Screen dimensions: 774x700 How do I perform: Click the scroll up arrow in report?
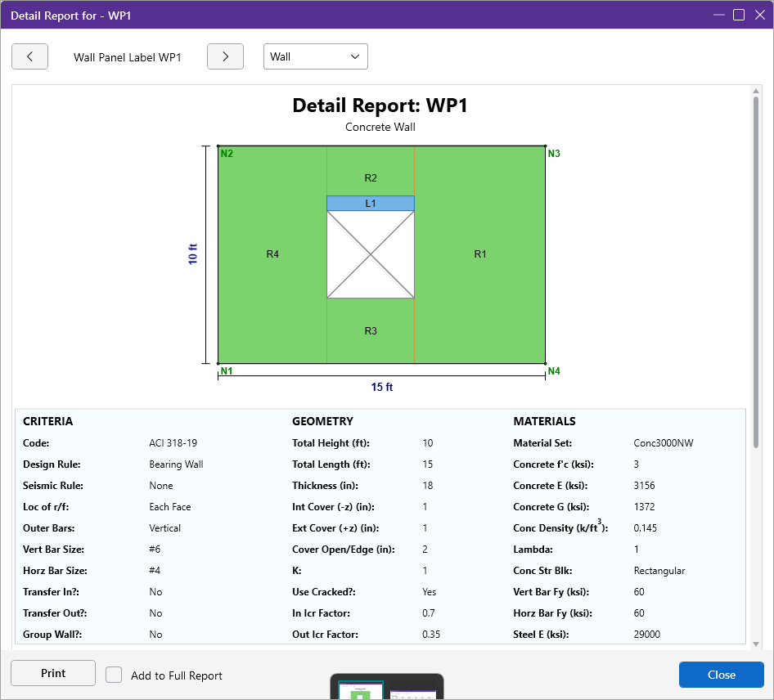click(756, 90)
